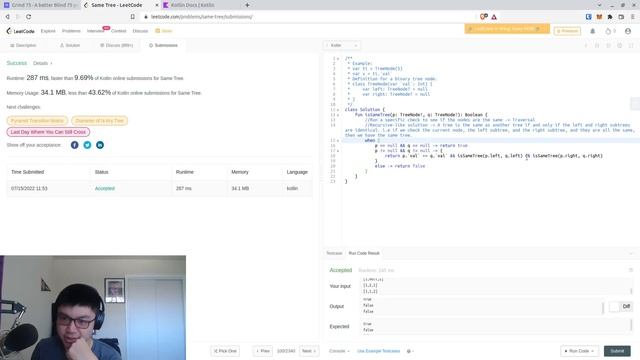Open the Kotlin language dropdown

point(342,45)
